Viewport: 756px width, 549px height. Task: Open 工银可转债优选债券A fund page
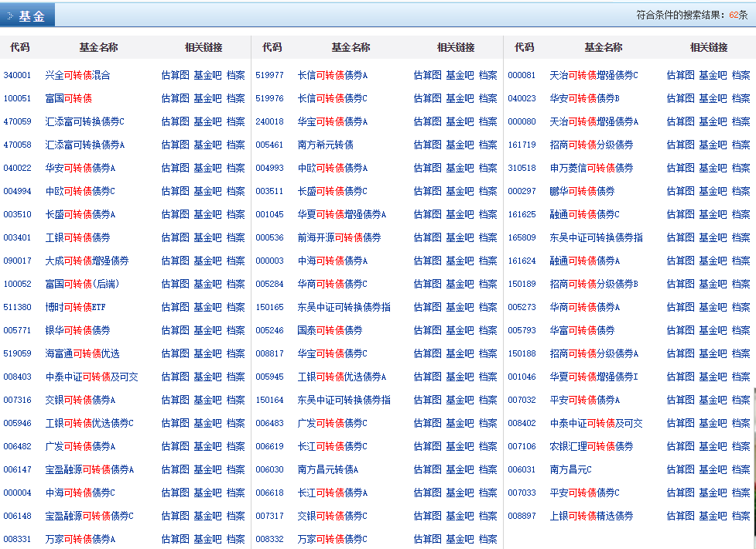[x=342, y=377]
